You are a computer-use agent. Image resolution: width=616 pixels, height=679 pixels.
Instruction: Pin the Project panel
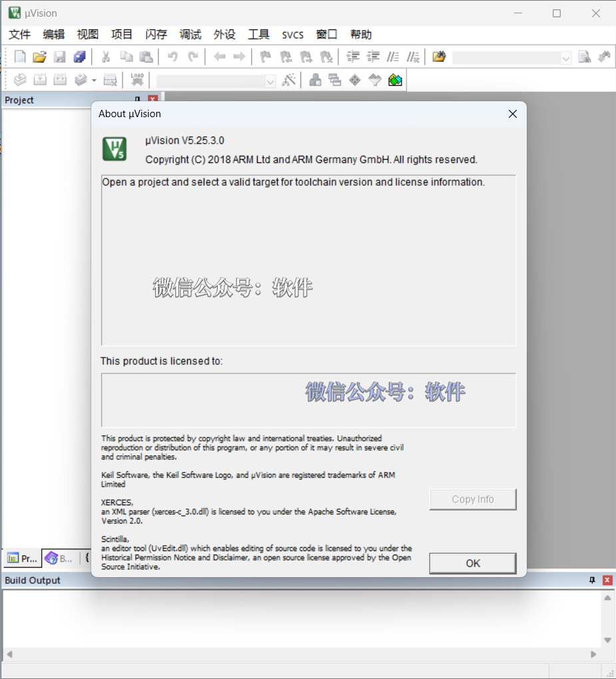(137, 99)
